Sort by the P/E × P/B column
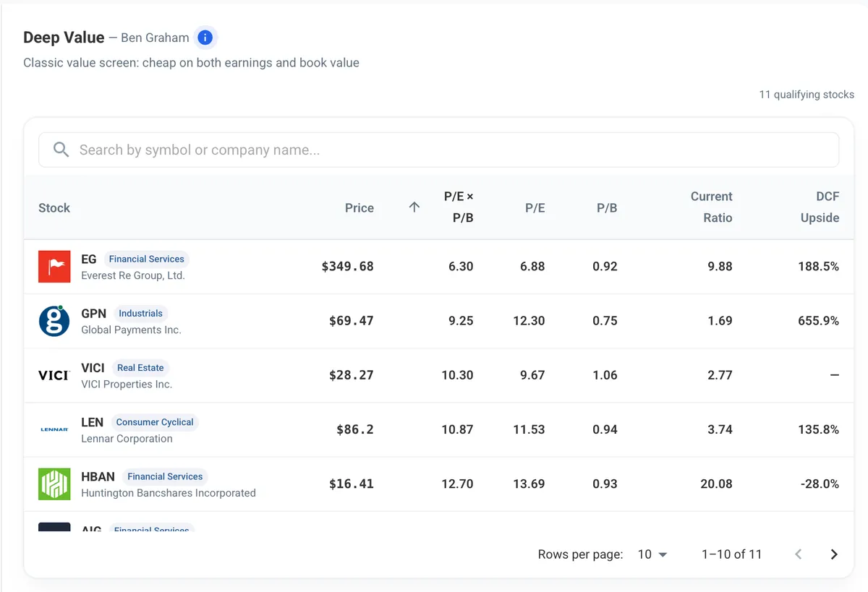The width and height of the screenshot is (868, 592). point(459,207)
